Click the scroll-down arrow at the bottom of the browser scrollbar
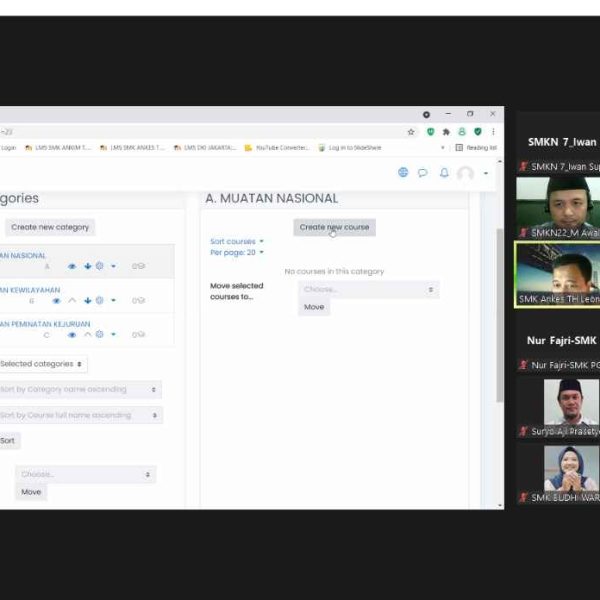 tap(500, 505)
